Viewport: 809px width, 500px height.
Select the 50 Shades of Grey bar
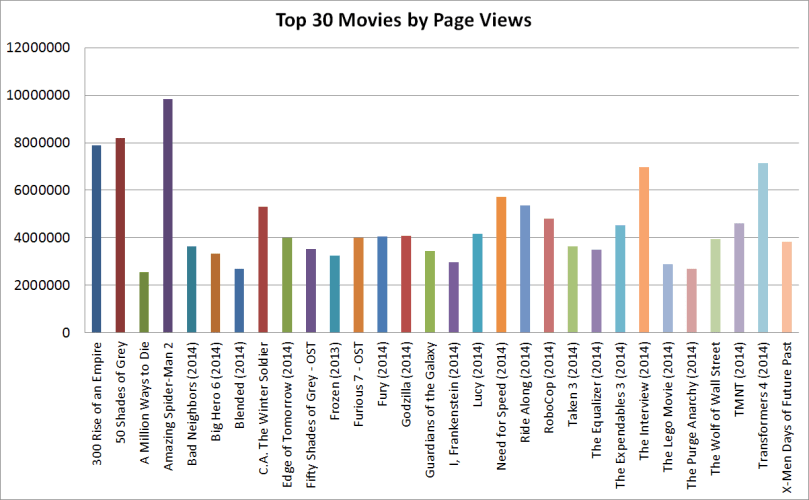pyautogui.click(x=120, y=235)
